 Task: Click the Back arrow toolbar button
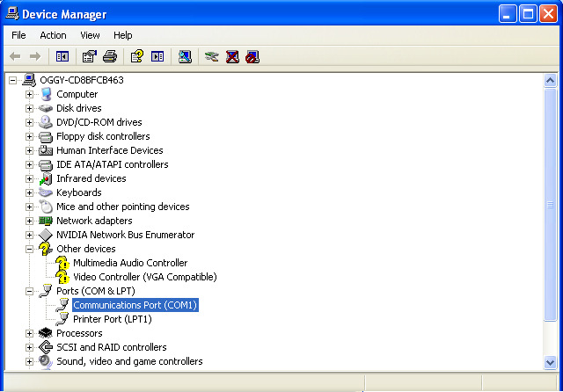15,56
